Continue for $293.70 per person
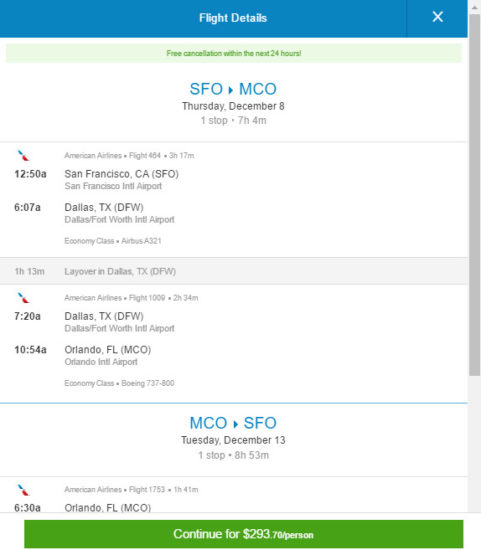The height and width of the screenshot is (550, 481). point(243,534)
